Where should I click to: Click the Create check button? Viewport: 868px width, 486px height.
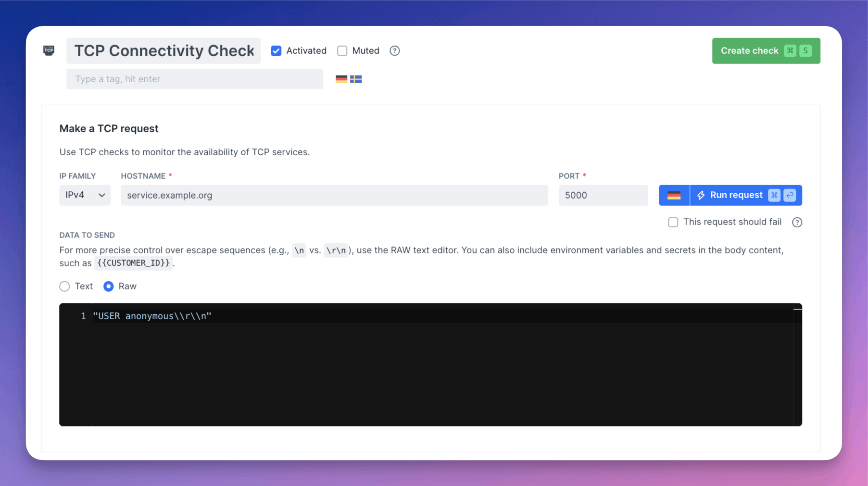point(749,50)
